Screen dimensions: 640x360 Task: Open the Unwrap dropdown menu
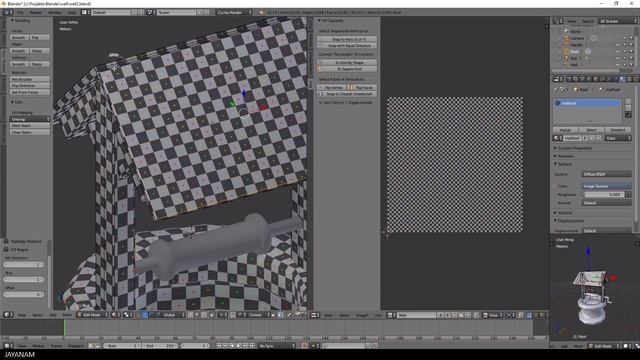30,119
